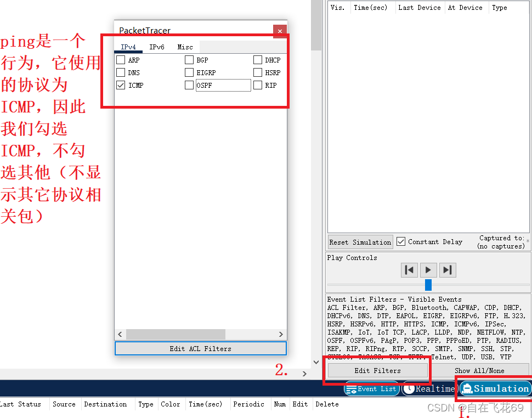Adjust the play speed slider handle

[428, 285]
